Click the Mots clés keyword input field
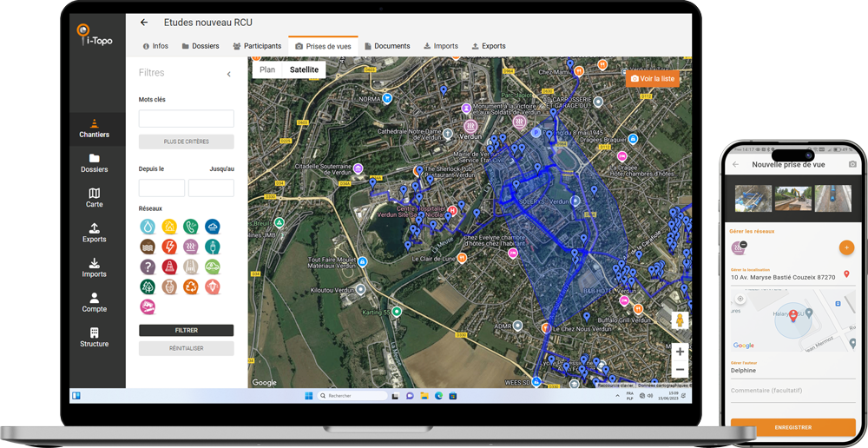Screen dimensions: 868x448 click(x=186, y=119)
